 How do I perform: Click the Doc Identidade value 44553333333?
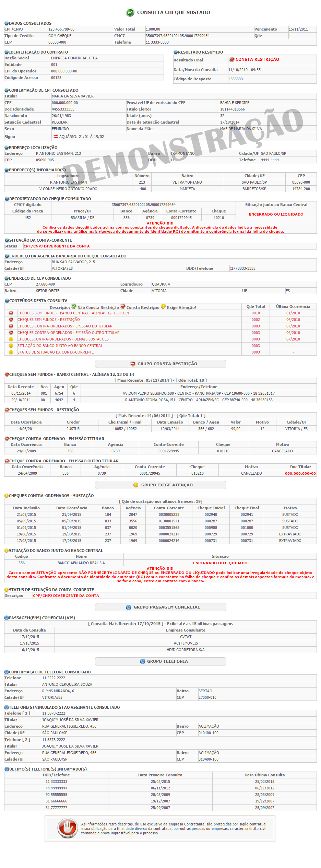pyautogui.click(x=63, y=109)
